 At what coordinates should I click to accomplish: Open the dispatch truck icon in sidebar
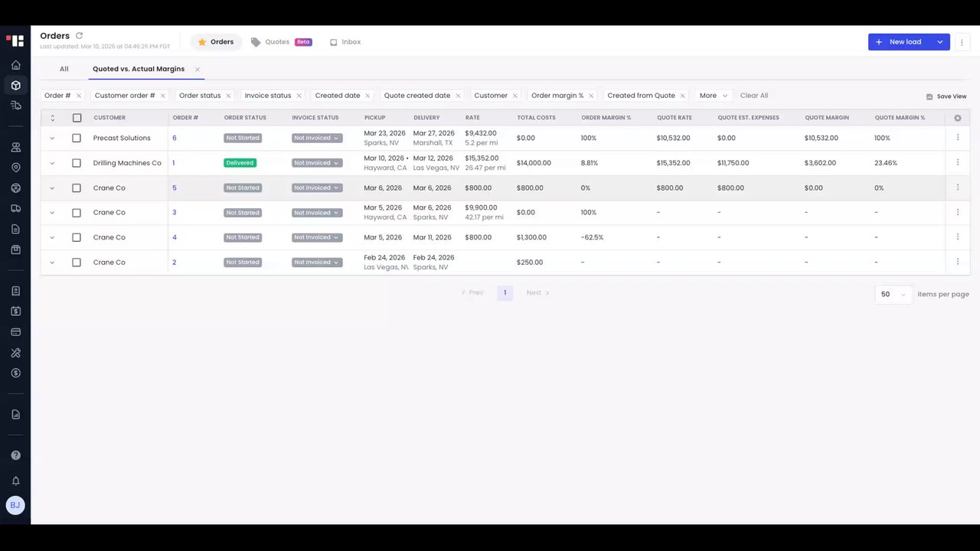click(15, 105)
